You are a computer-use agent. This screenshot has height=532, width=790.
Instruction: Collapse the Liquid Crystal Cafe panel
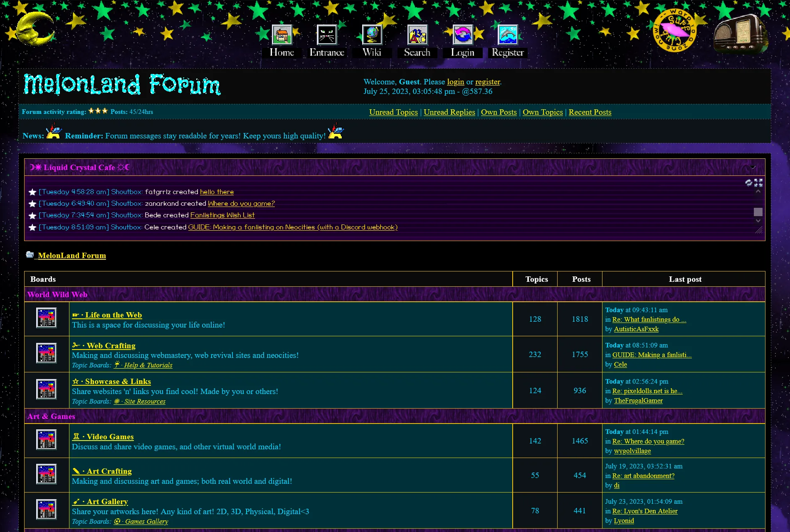(753, 167)
